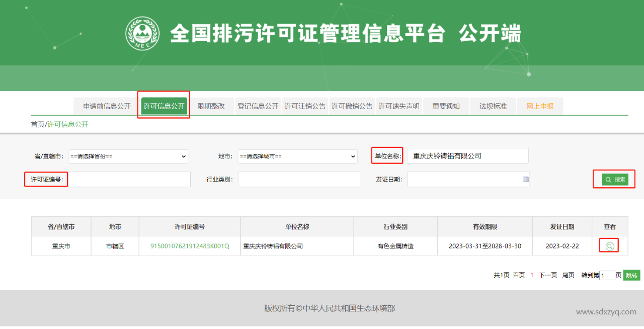Click the 搜索 search button

point(614,179)
